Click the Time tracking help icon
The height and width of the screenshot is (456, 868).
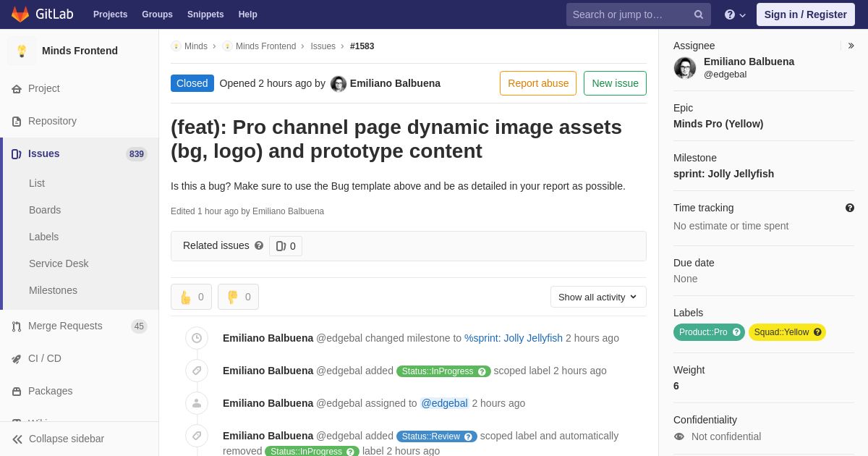click(x=850, y=208)
